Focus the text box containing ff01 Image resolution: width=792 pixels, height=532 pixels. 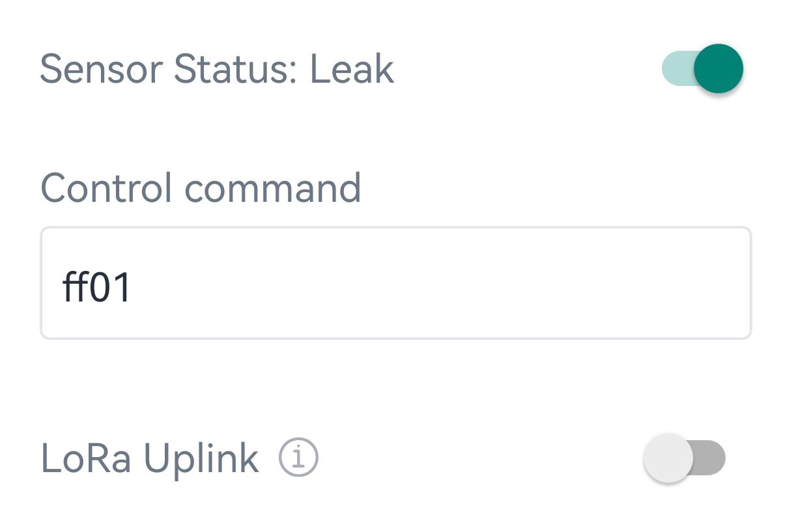pos(395,283)
